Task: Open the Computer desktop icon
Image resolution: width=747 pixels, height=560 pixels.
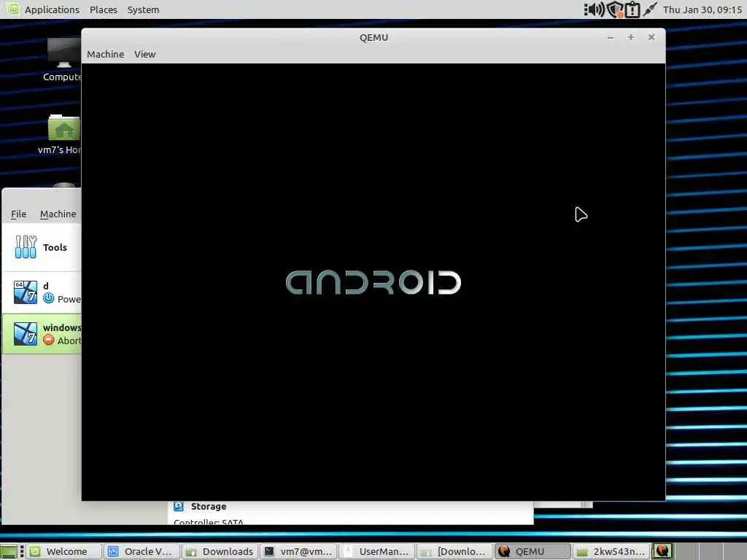Action: [63, 61]
